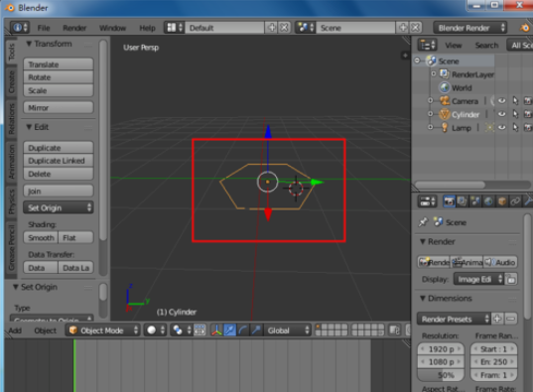Open the Render menu
This screenshot has width=533, height=392.
coord(74,28)
